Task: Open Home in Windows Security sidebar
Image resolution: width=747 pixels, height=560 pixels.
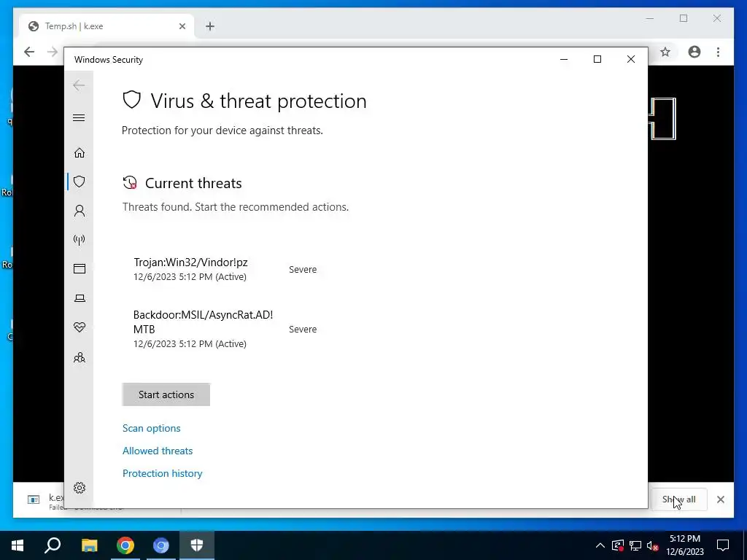Action: (x=79, y=153)
